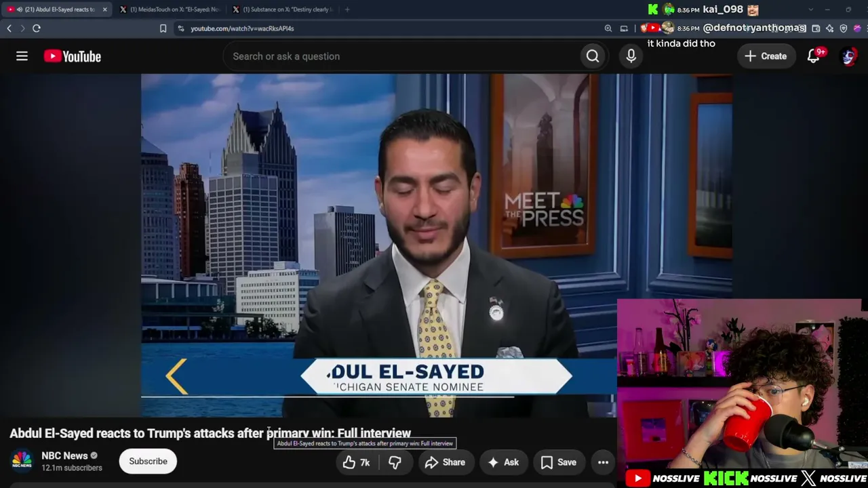The height and width of the screenshot is (488, 868).
Task: Open the NBC News channel name link
Action: pos(64,455)
